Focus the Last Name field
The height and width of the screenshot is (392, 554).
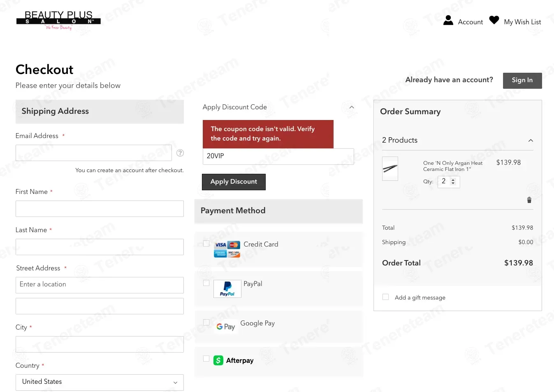coord(100,247)
